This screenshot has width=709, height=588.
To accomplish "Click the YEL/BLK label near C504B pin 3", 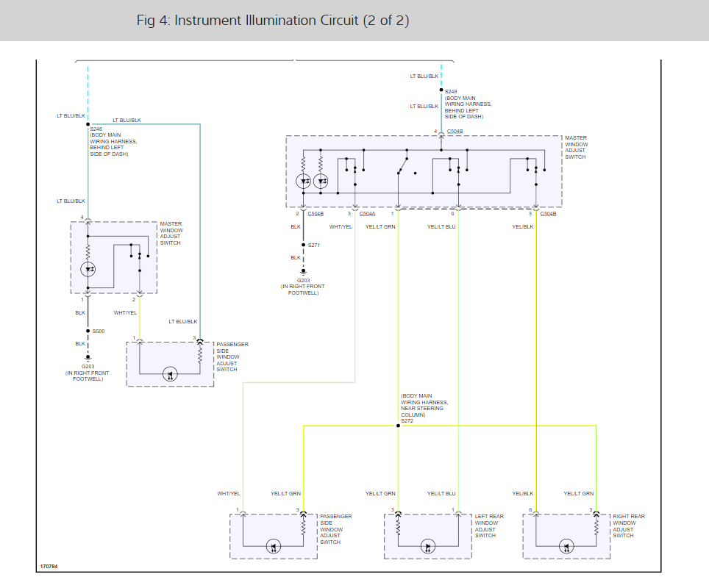I will click(523, 227).
